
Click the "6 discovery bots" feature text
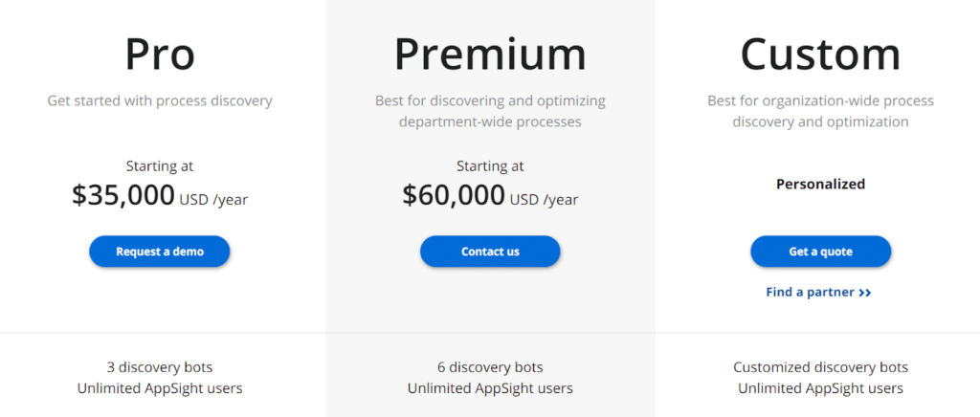[490, 367]
